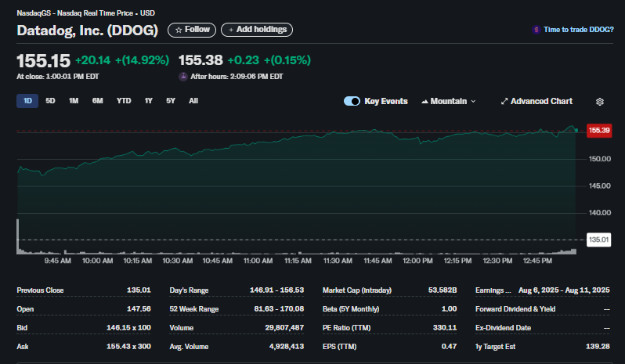The image size is (625, 364).
Task: Click the Bid value 146.15 x 100
Action: tap(128, 328)
